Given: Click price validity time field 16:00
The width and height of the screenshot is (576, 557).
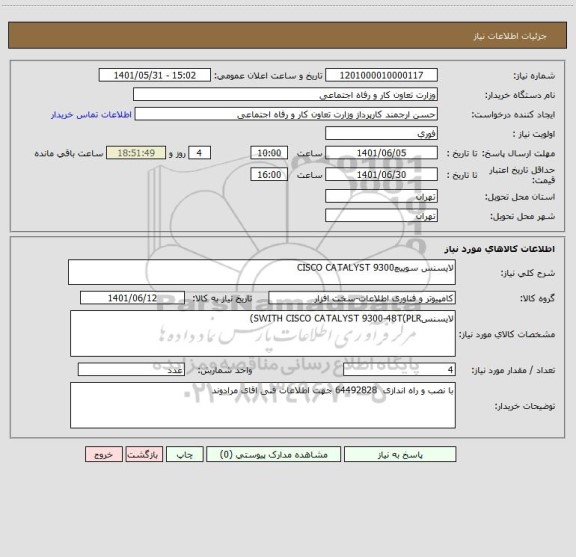Looking at the screenshot, I should pyautogui.click(x=269, y=175).
